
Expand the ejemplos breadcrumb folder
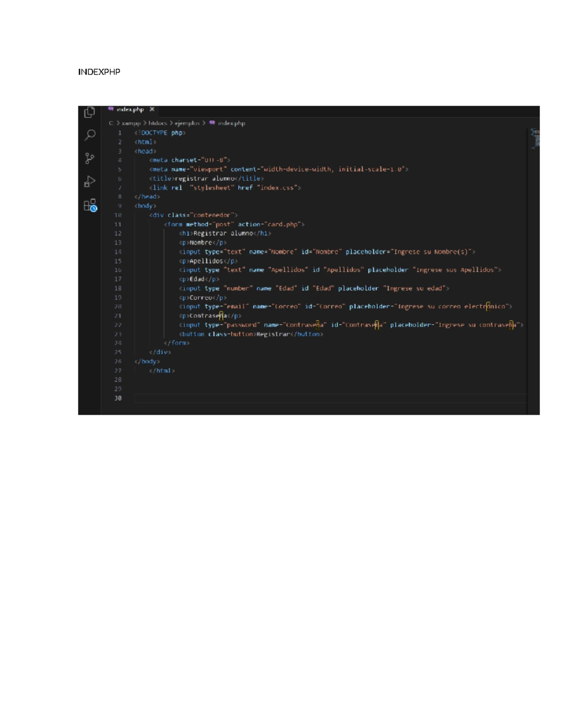[187, 123]
